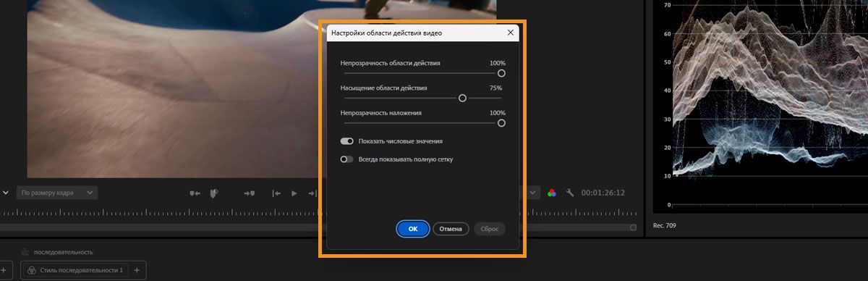Go to In point icon
The width and height of the screenshot is (868, 281).
276,193
